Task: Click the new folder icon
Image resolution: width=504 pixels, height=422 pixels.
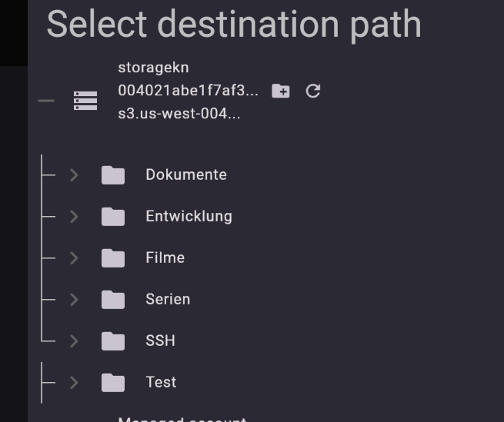Action: (x=281, y=91)
